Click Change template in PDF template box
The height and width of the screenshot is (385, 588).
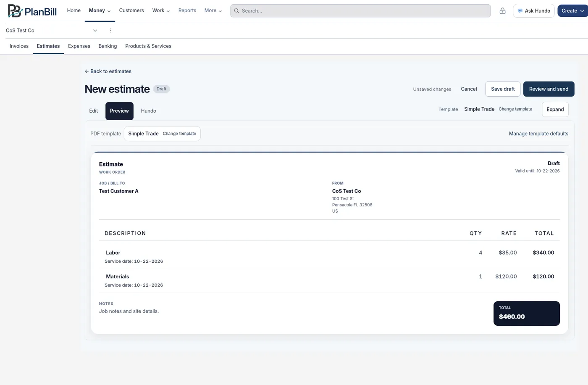[179, 134]
